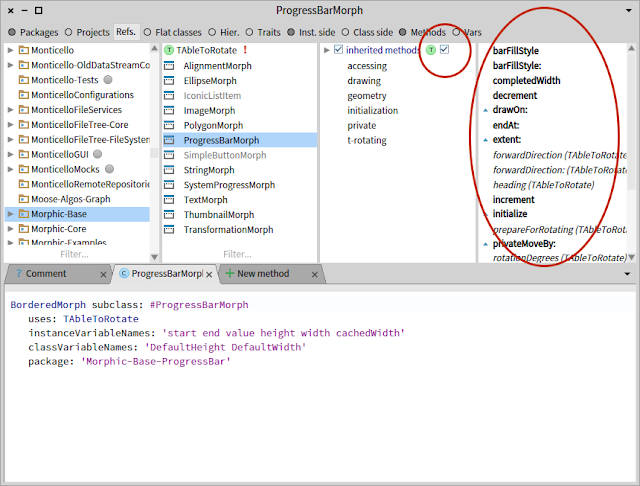Open the tab list dropdown arrow
This screenshot has height=486, width=640.
tap(627, 274)
